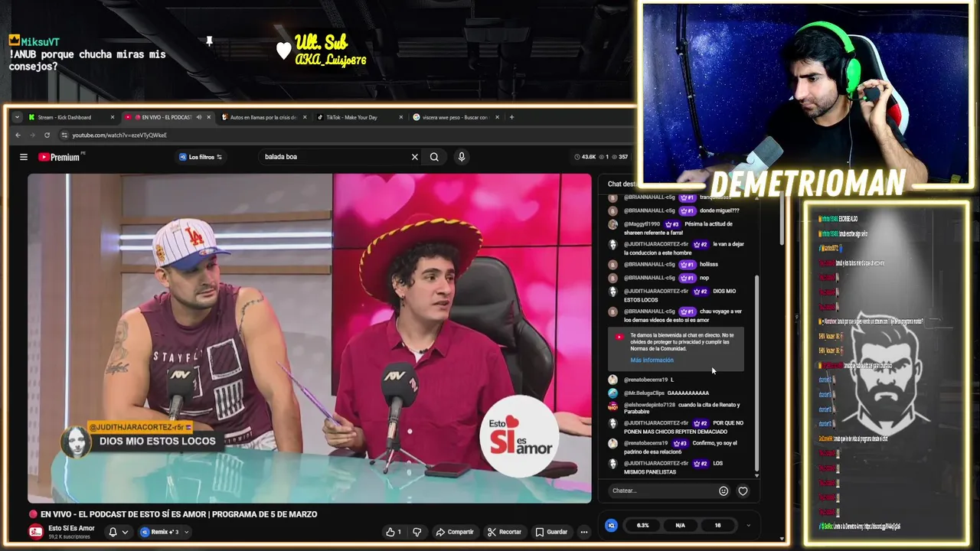Go to the YouTube Premium home logo
The width and height of the screenshot is (980, 551).
point(60,157)
